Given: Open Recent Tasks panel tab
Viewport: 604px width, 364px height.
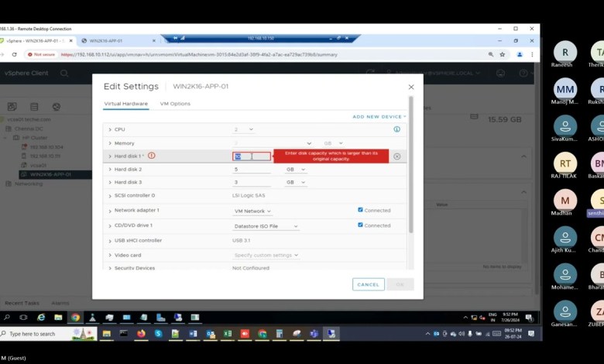Looking at the screenshot, I should click(x=22, y=303).
